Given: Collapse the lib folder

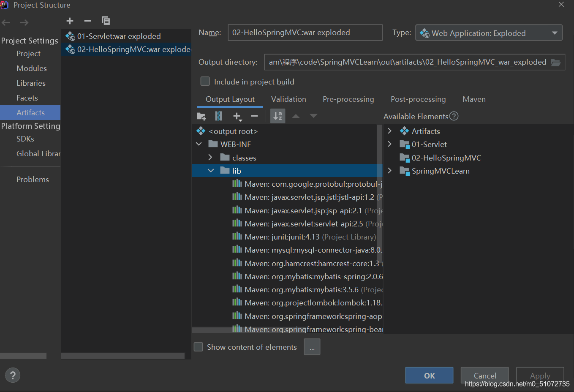Looking at the screenshot, I should 211,171.
